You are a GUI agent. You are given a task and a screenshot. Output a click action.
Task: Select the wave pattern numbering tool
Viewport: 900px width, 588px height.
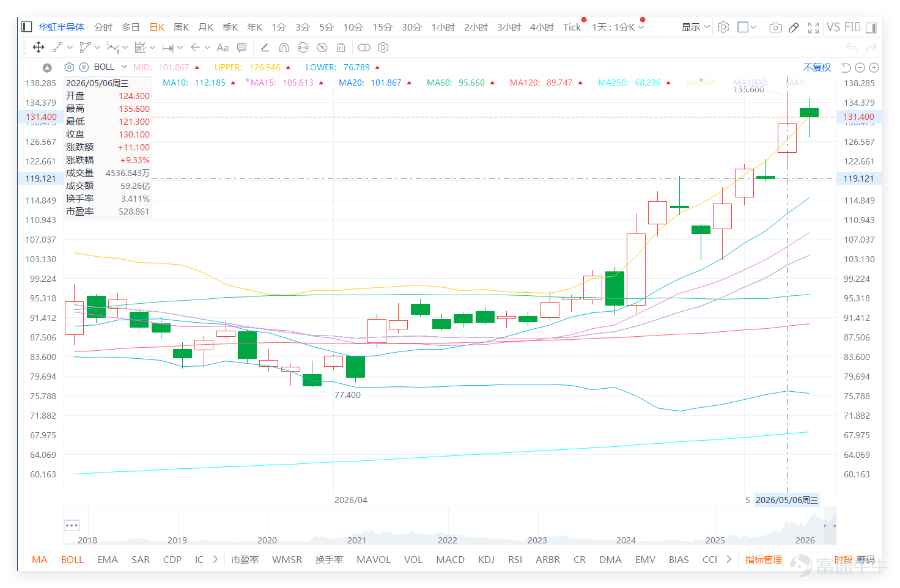(112, 47)
